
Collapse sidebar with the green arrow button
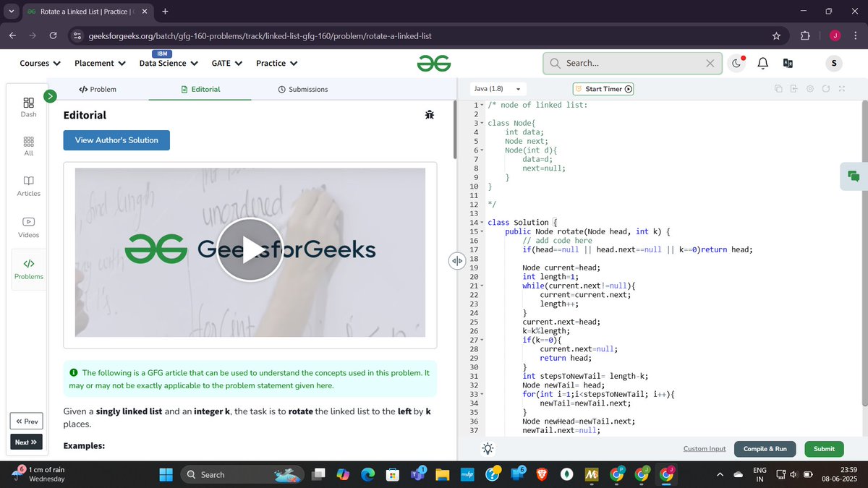(50, 95)
